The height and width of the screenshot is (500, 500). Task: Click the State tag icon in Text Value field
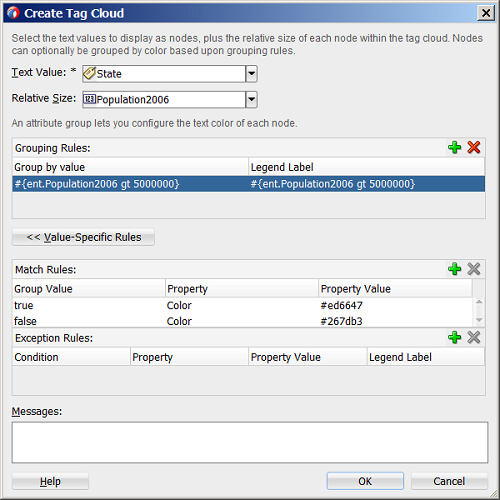pyautogui.click(x=89, y=73)
